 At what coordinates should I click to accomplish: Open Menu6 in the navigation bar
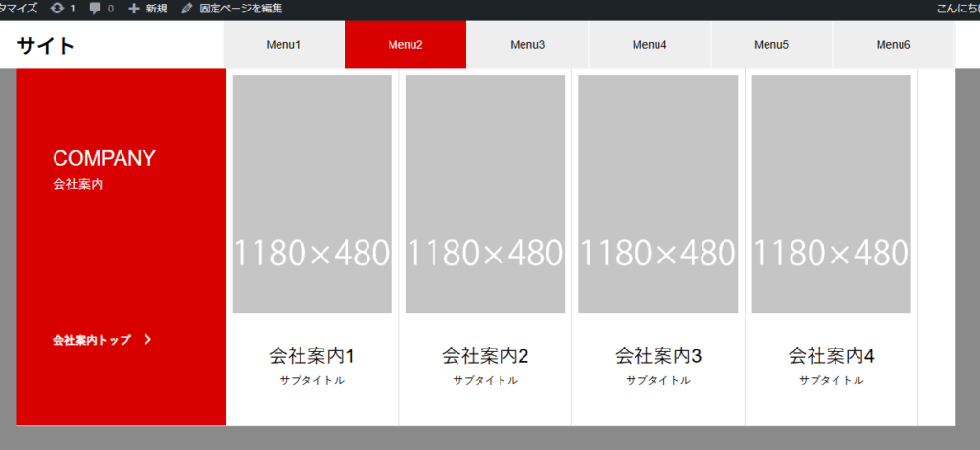(893, 45)
